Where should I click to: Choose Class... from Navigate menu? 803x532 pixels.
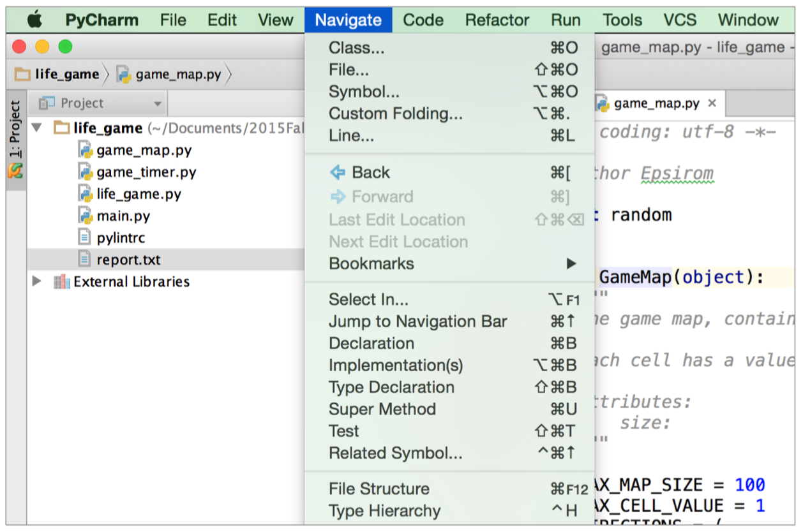click(x=449, y=48)
